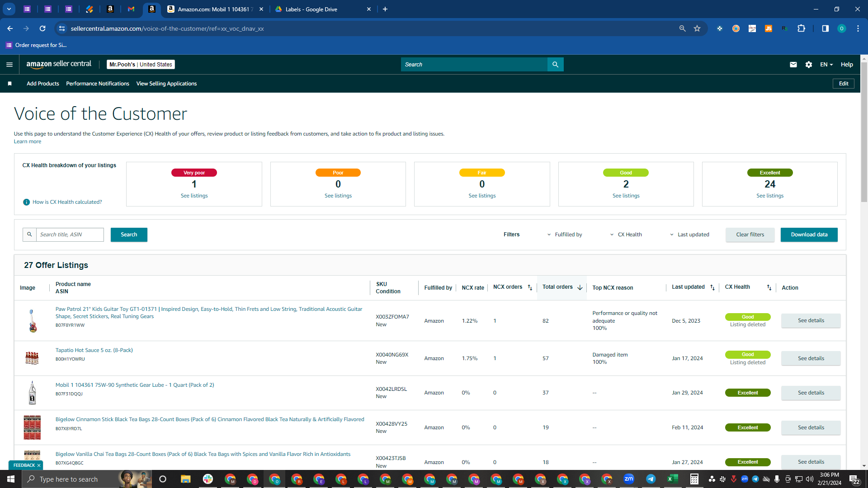This screenshot has height=488, width=868.
Task: Open the Mr.Pooh's United States account switcher
Action: (x=141, y=65)
